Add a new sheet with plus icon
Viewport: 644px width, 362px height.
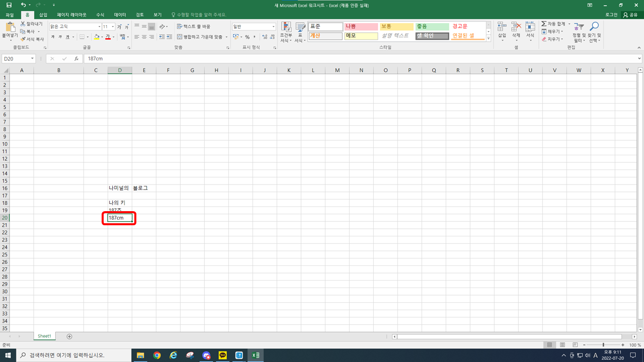69,336
